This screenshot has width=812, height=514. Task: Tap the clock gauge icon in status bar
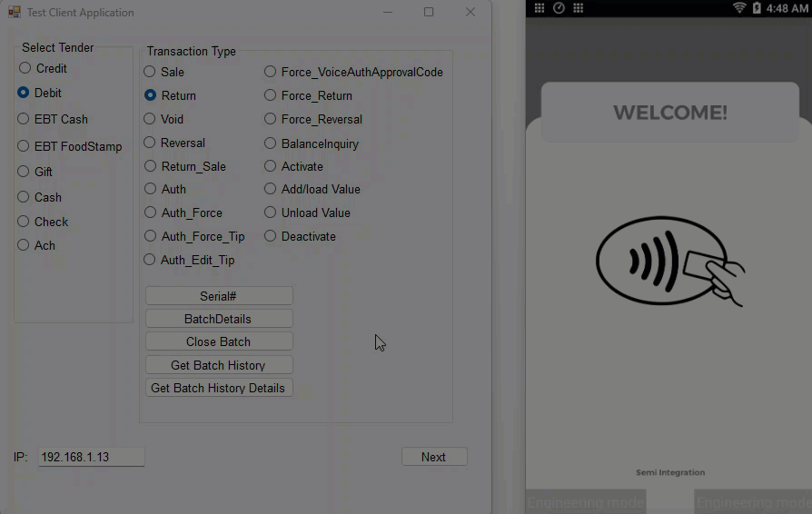559,8
